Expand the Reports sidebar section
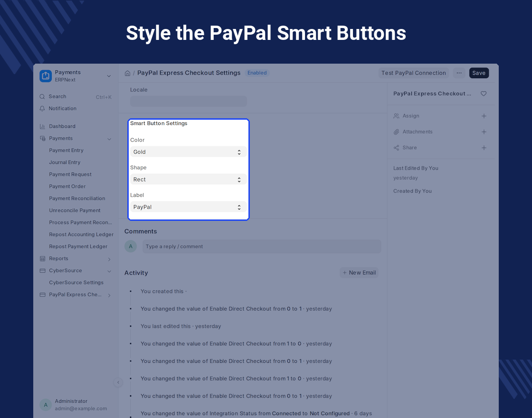Viewport: 532px width, 418px height. [109, 259]
